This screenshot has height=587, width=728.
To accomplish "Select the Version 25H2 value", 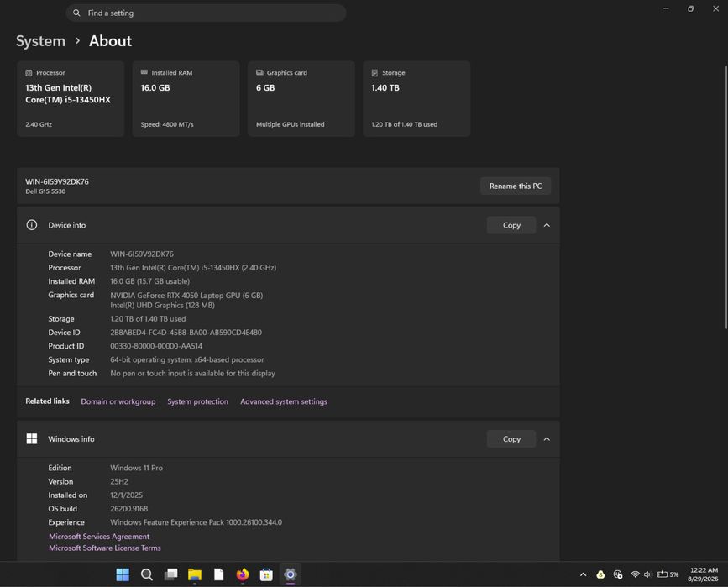I will click(x=119, y=481).
